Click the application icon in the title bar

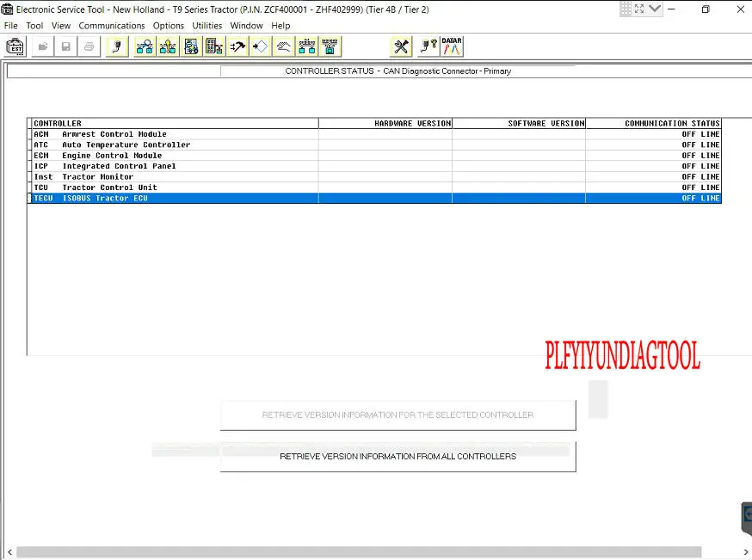[7, 9]
